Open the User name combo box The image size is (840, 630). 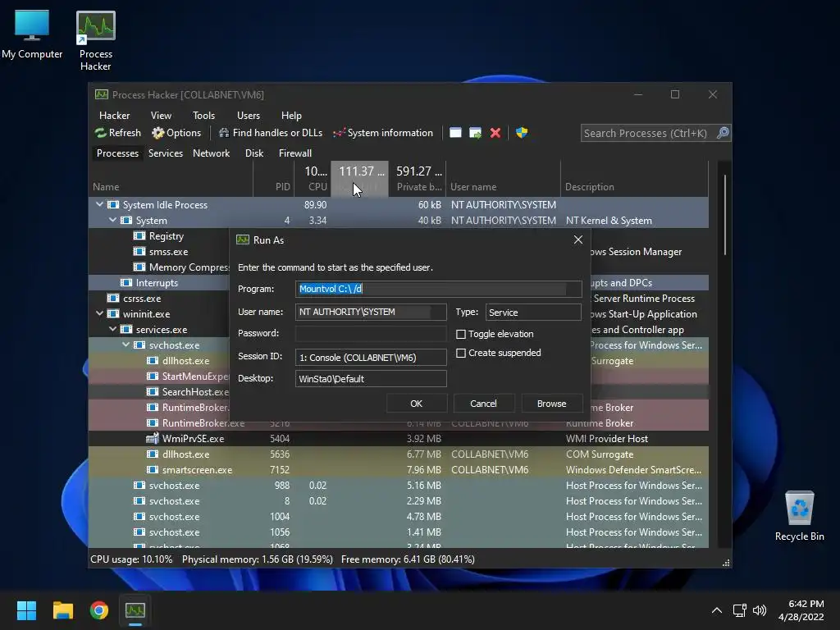pyautogui.click(x=371, y=312)
